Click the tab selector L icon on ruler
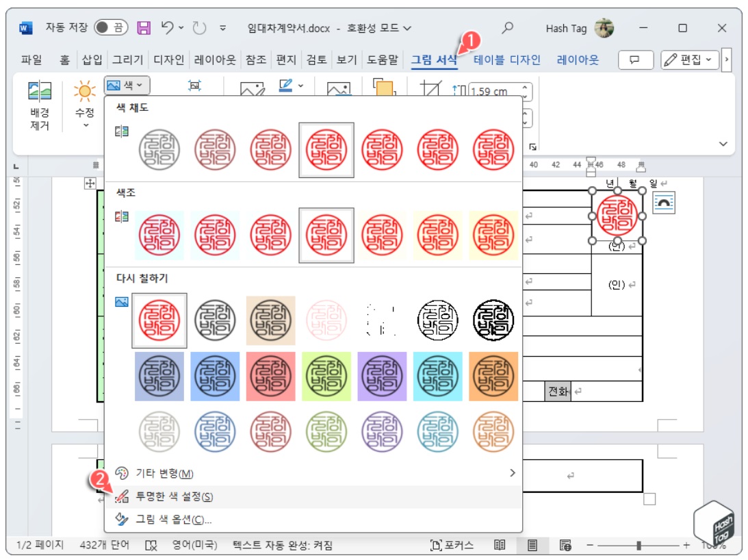This screenshot has height=560, width=748. (16, 166)
